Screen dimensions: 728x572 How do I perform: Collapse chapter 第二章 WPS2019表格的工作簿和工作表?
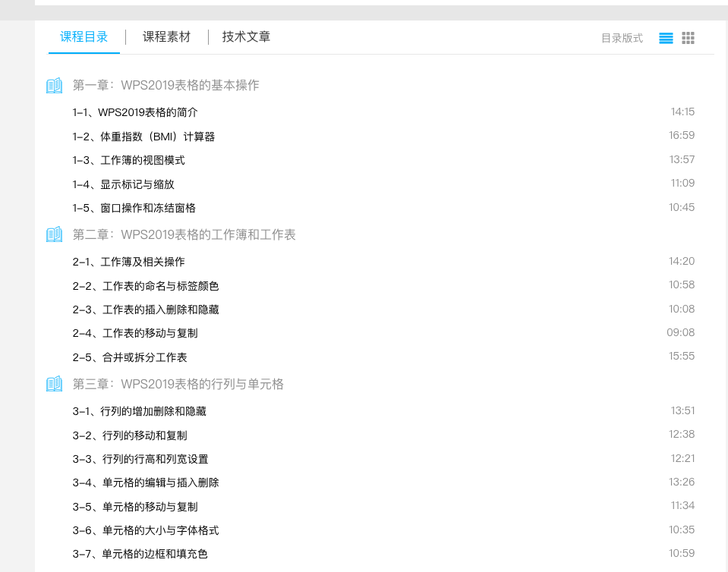[x=184, y=234]
